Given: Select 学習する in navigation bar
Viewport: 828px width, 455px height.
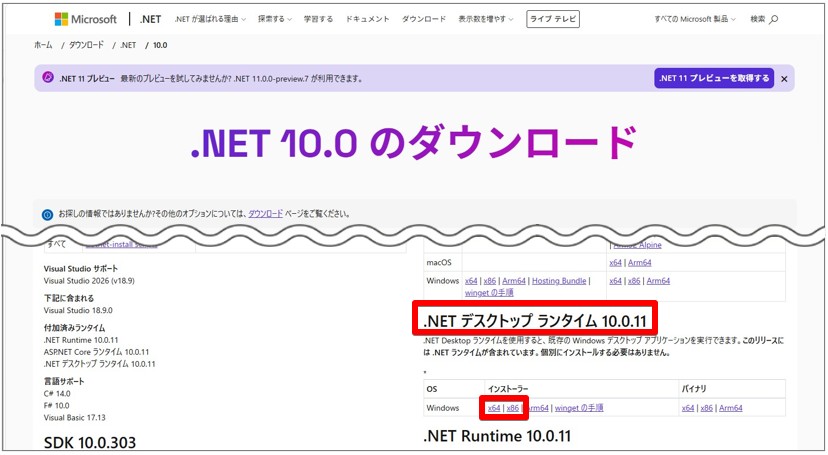Looking at the screenshot, I should pos(318,19).
